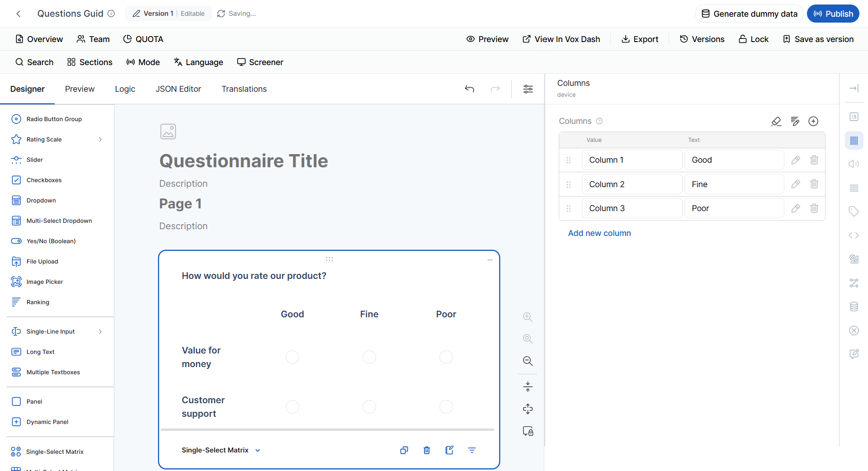Reset canvas zoom to 100%

[x=528, y=339]
